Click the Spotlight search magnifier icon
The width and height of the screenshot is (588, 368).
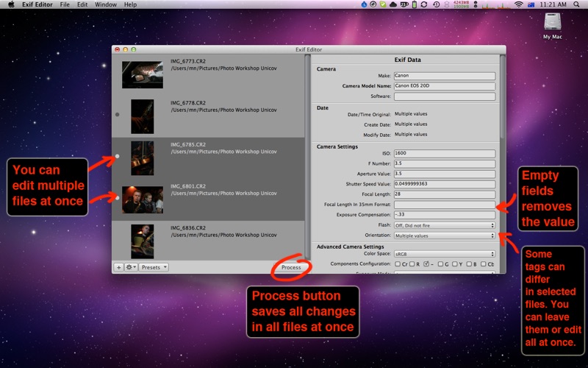576,4
